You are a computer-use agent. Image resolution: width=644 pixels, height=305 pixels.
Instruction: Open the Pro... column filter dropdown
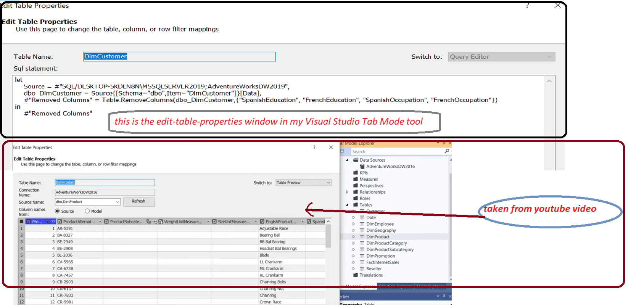54,222
